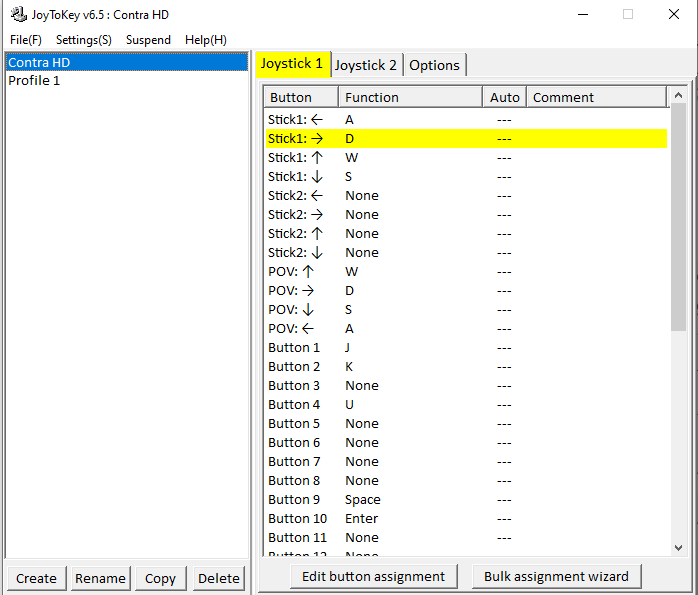Image resolution: width=698 pixels, height=595 pixels.
Task: Click the Suspend menu item
Action: 148,40
